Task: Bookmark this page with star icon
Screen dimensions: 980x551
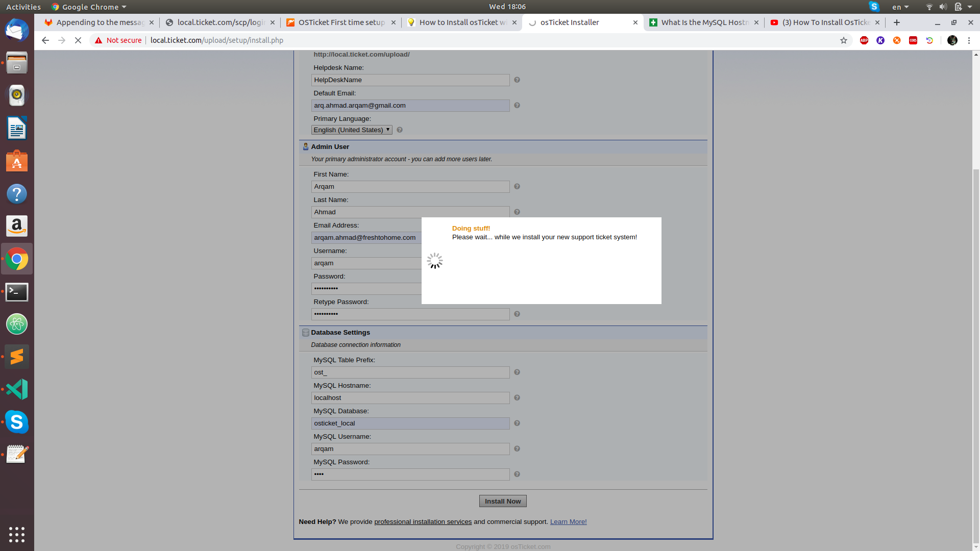Action: point(844,40)
